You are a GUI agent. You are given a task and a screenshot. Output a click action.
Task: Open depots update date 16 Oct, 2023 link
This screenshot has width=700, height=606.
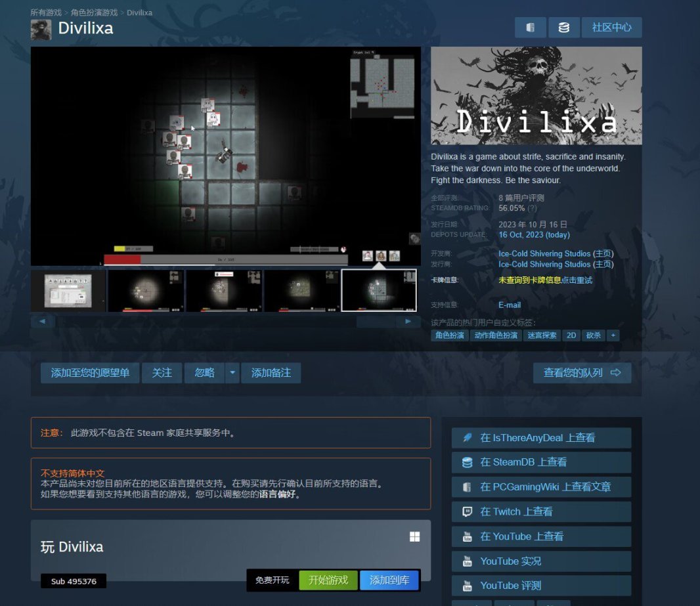pyautogui.click(x=534, y=235)
